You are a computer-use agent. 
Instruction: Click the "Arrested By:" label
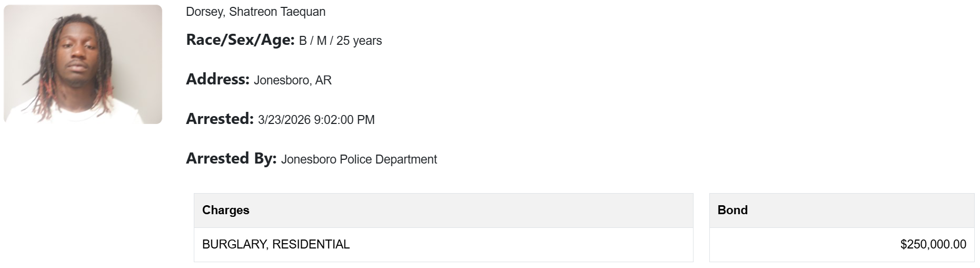tap(231, 158)
